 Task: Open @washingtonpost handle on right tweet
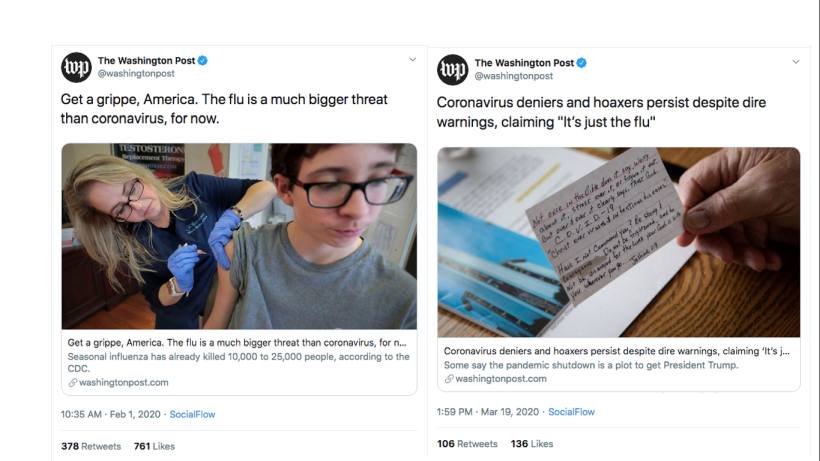[514, 76]
